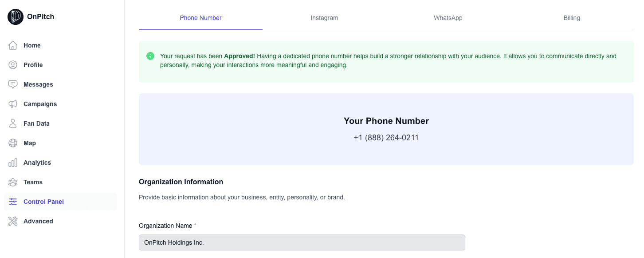Screen dimensions: 644x258
Task: Click the Analytics bar chart icon
Action: tap(13, 163)
